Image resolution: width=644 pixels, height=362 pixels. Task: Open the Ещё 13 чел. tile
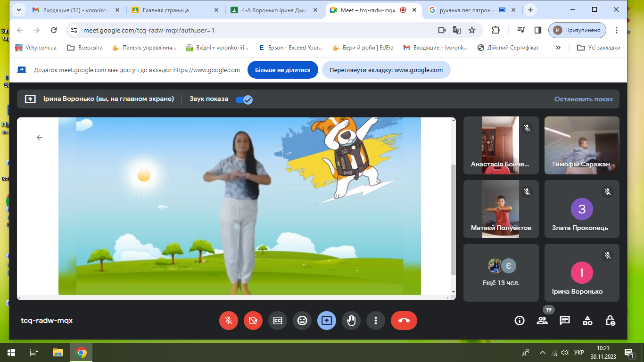click(501, 272)
